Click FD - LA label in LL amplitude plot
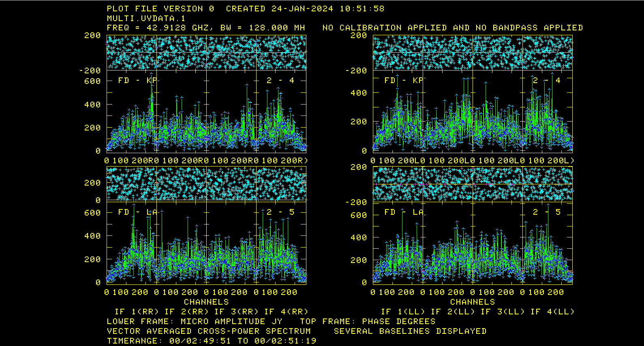Screen dimensions: 644x346 click(403, 212)
